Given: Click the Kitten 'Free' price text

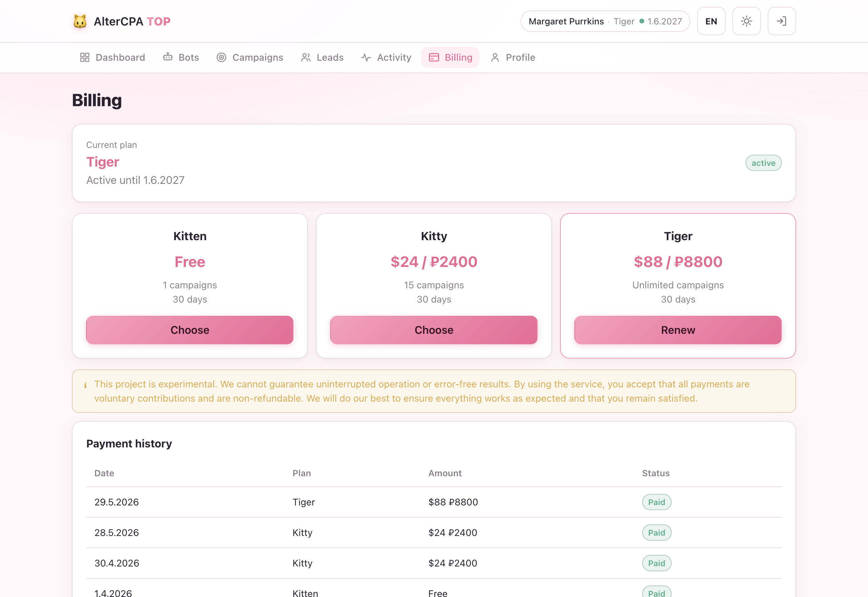Looking at the screenshot, I should pos(190,262).
